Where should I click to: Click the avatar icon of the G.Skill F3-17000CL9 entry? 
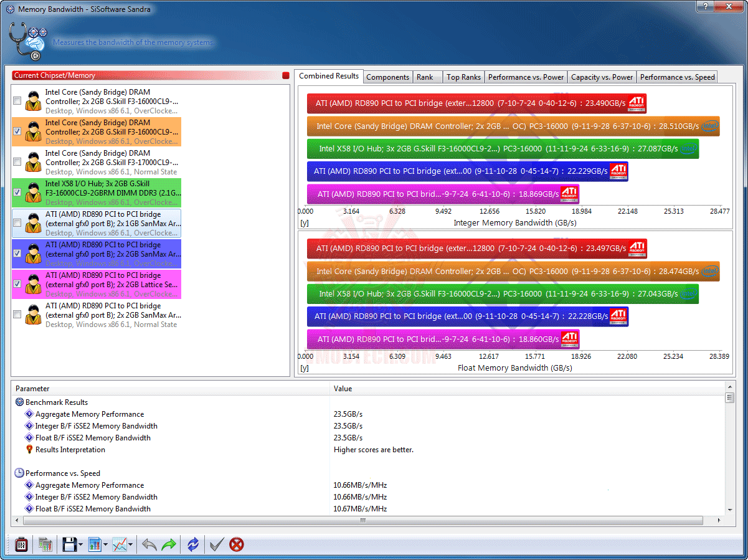[x=33, y=162]
